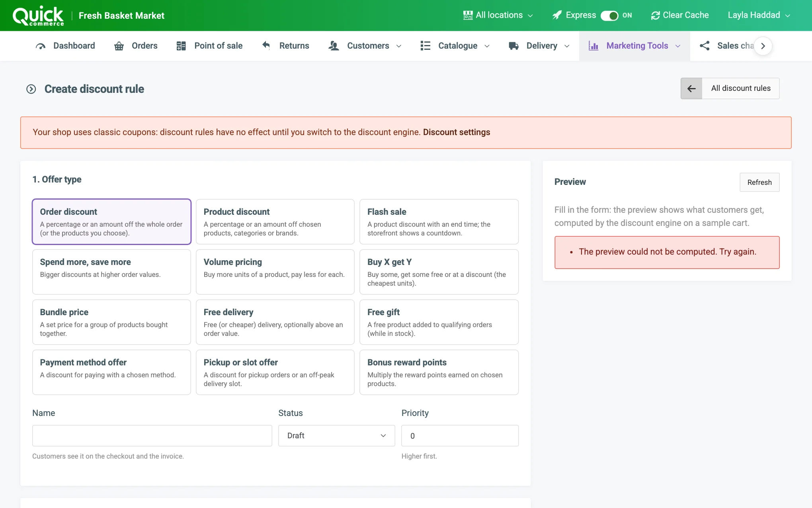This screenshot has height=508, width=812.
Task: Click the Point of sale register icon
Action: [181, 46]
